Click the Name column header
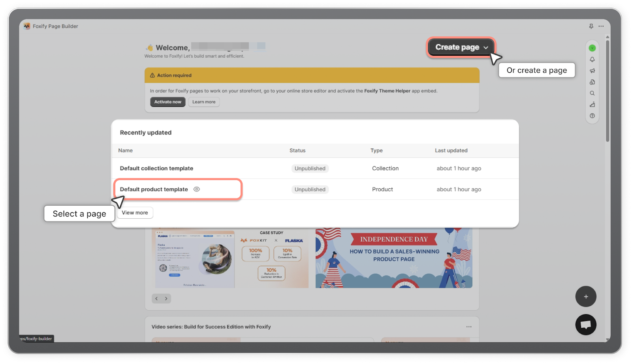 125,150
